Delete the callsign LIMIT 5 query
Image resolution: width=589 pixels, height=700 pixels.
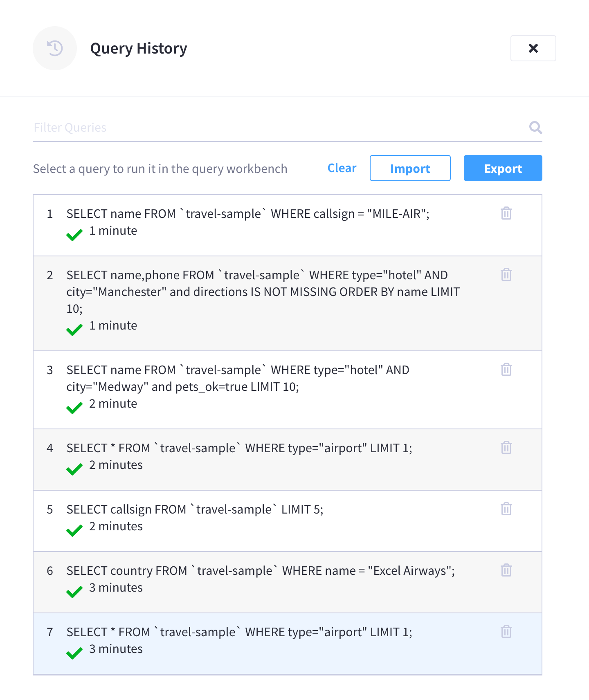(x=506, y=509)
